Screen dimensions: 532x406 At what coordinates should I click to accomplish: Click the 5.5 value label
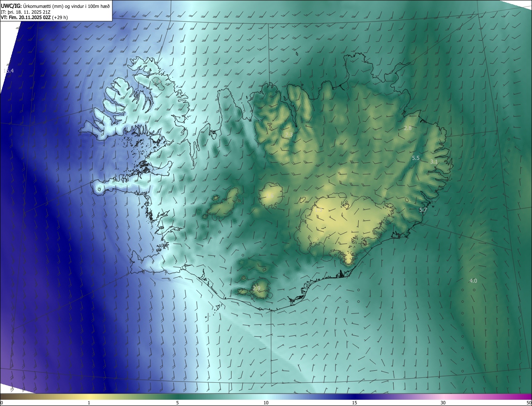click(416, 158)
